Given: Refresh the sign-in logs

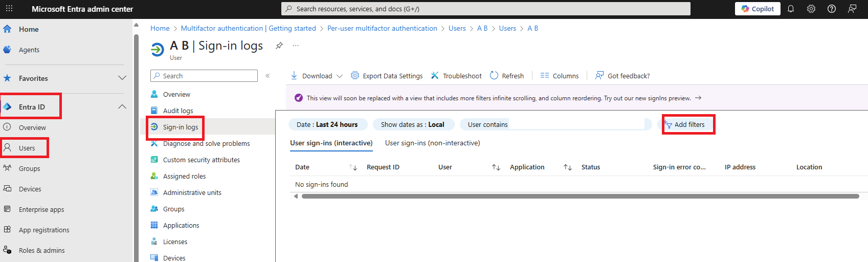Looking at the screenshot, I should [x=507, y=76].
